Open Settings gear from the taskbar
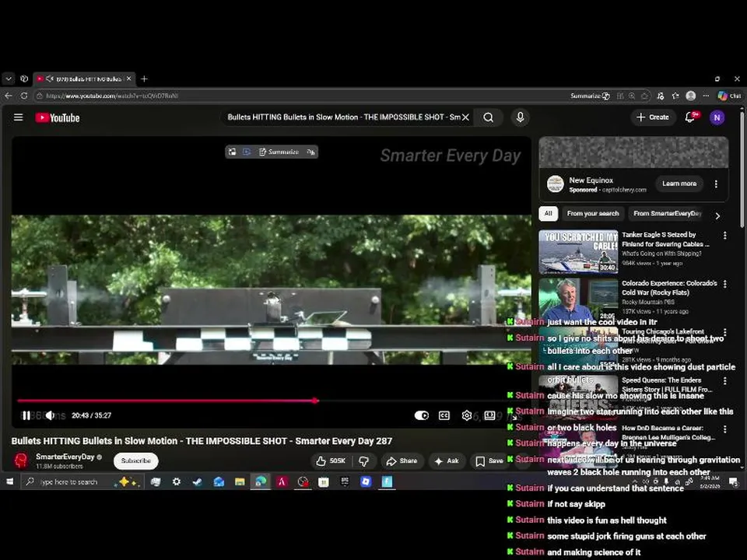747x560 pixels. [177, 482]
